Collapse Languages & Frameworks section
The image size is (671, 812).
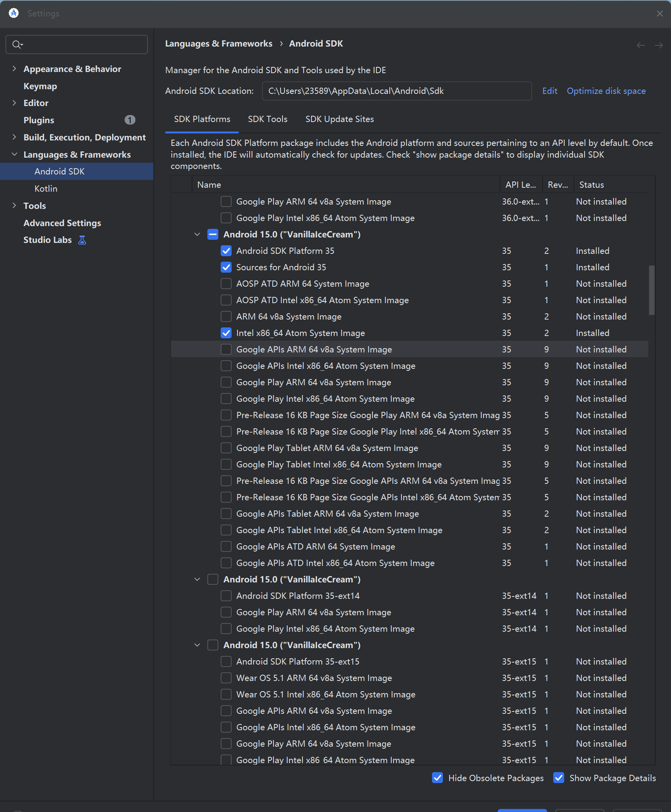(14, 154)
